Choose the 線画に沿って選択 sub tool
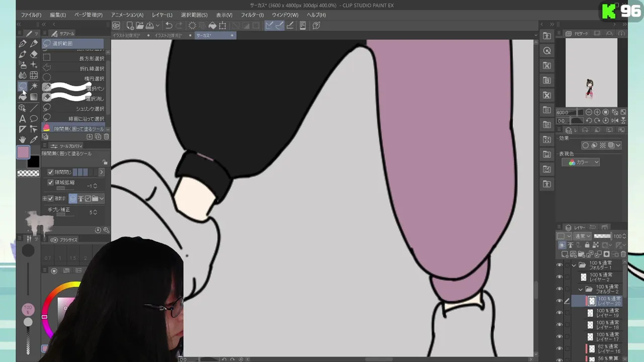 tap(73, 119)
